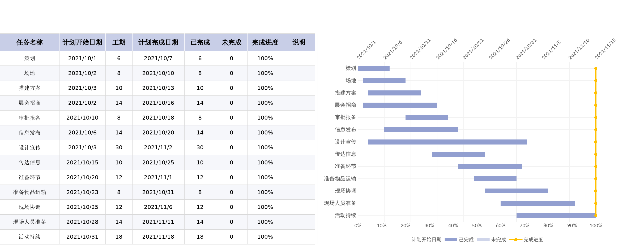Click the 100% percentage axis label
Screen dimensions: 644x245
[596, 226]
